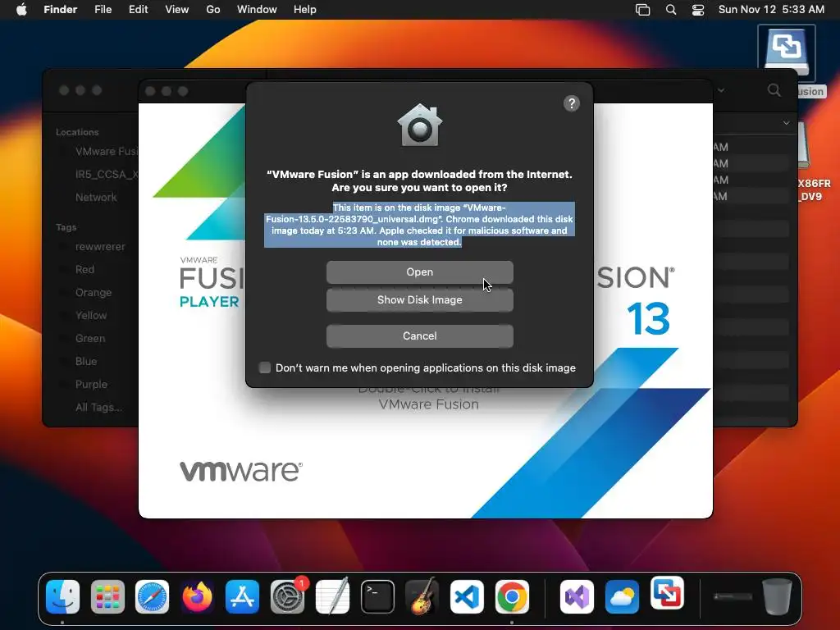840x630 pixels.
Task: Click the date and time in the menu bar
Action: pos(771,10)
